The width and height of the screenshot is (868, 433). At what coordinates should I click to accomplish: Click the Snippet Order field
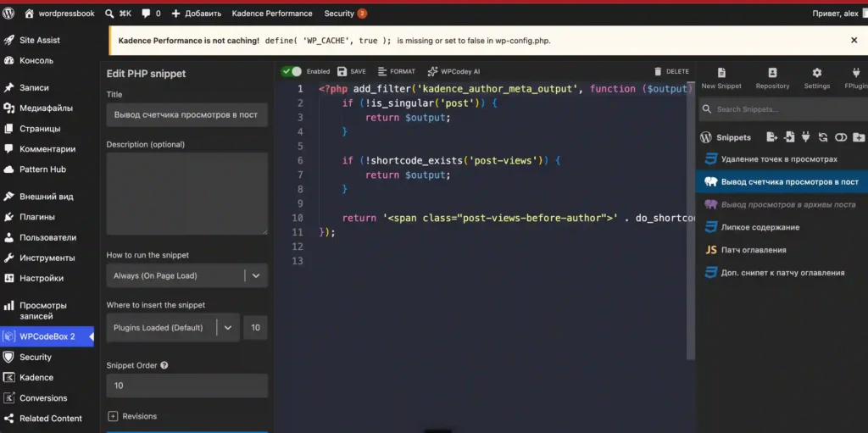187,386
